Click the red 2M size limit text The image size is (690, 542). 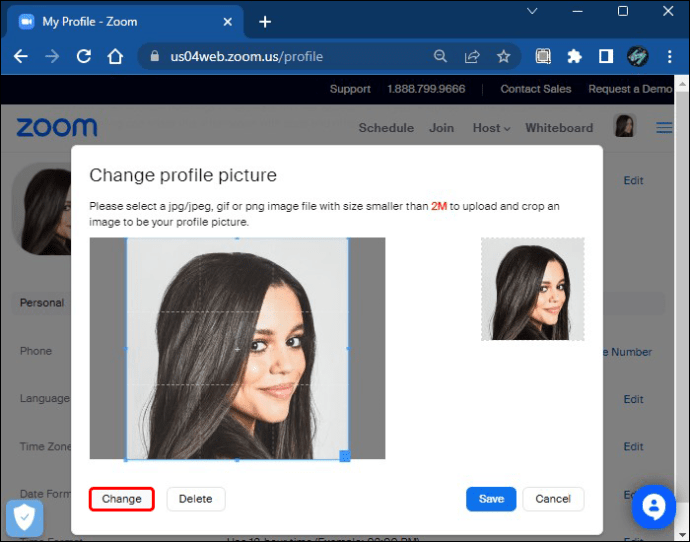click(x=439, y=206)
